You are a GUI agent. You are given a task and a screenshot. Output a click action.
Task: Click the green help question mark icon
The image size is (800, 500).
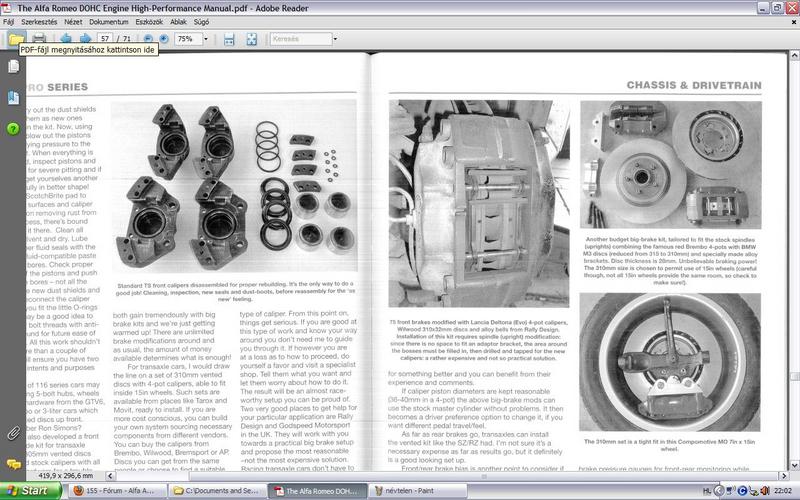point(13,129)
